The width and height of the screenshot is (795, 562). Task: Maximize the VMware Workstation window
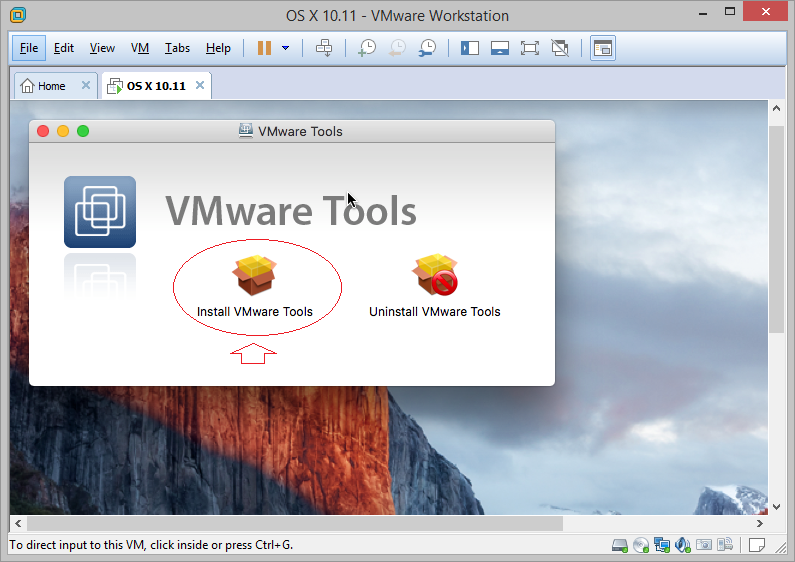[730, 12]
